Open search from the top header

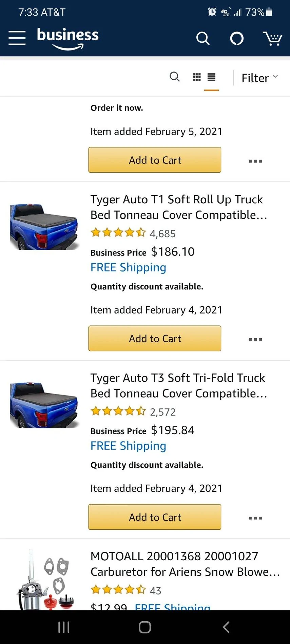click(203, 38)
